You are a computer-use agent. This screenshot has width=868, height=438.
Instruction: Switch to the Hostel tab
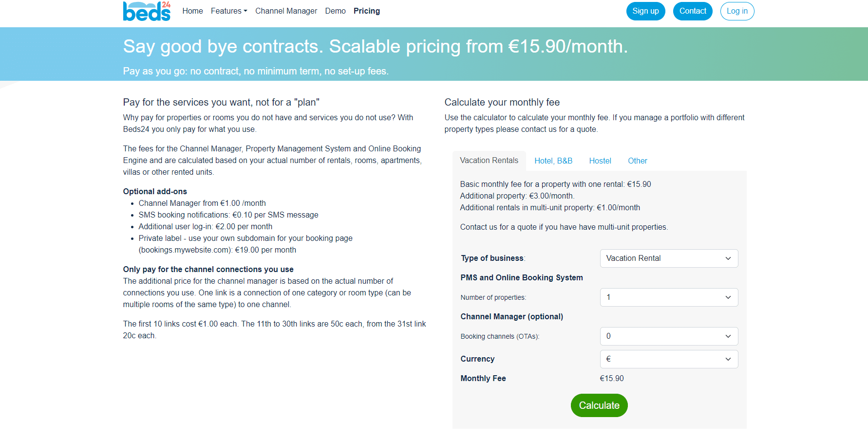[600, 161]
